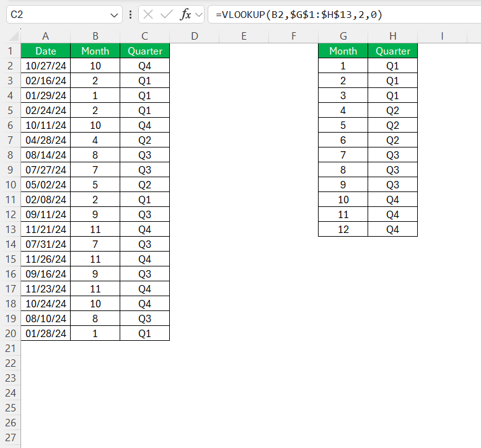Select column E header
Screen dimensions: 481x448
(244, 36)
